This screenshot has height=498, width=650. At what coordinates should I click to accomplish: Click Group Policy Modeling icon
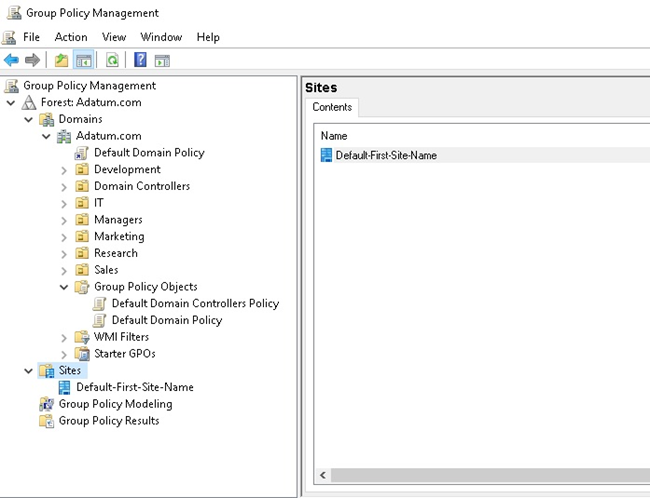coord(46,404)
